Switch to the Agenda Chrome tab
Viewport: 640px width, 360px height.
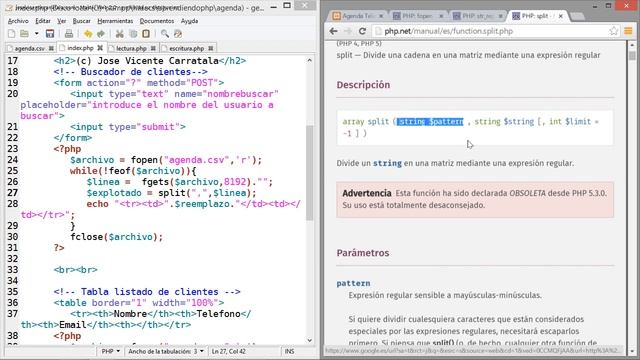click(x=358, y=16)
